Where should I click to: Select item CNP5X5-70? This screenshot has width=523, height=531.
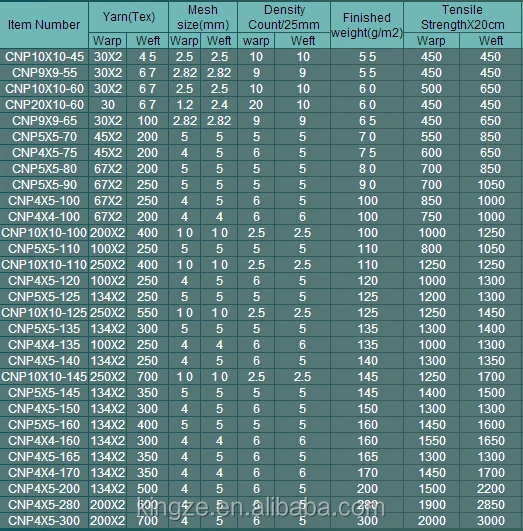(x=44, y=137)
